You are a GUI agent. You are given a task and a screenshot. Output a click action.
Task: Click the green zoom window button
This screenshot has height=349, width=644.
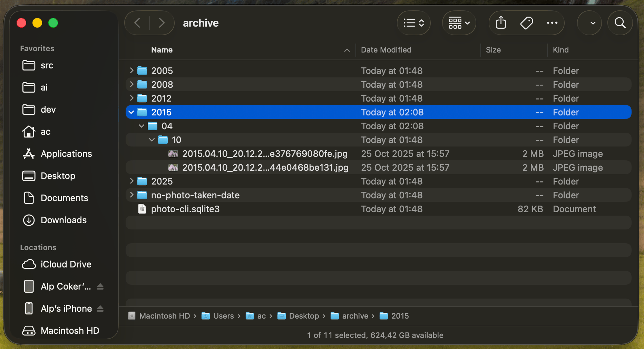(x=53, y=23)
